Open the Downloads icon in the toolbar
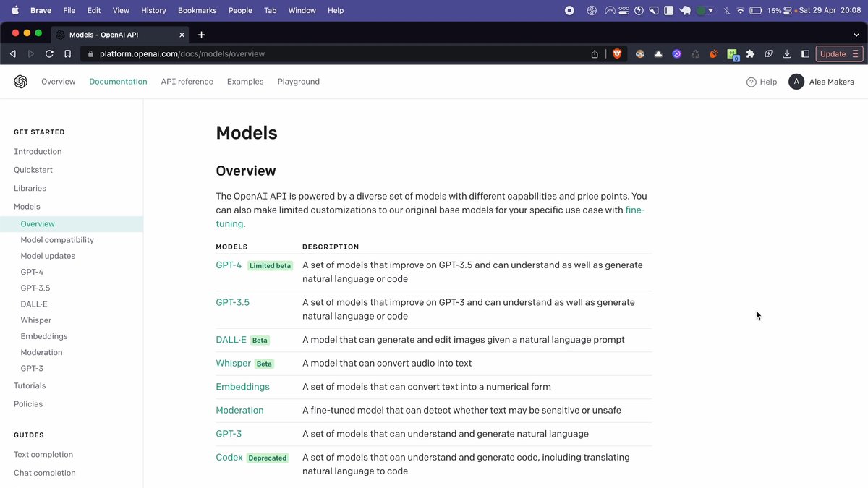Viewport: 868px width, 488px height. (786, 53)
